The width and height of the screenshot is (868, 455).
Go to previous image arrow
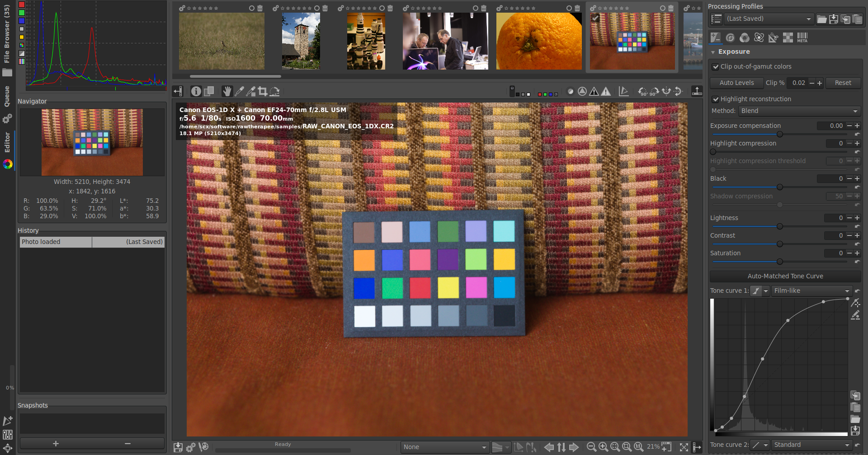pos(549,447)
